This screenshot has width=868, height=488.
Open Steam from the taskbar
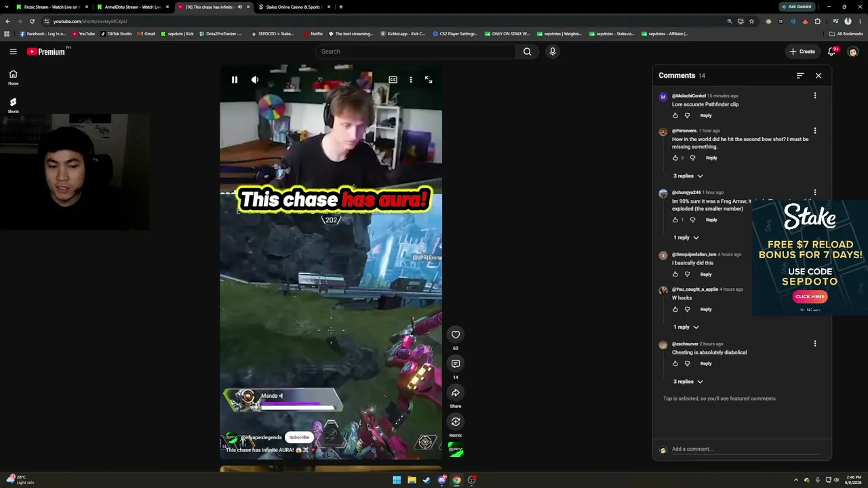click(x=427, y=480)
